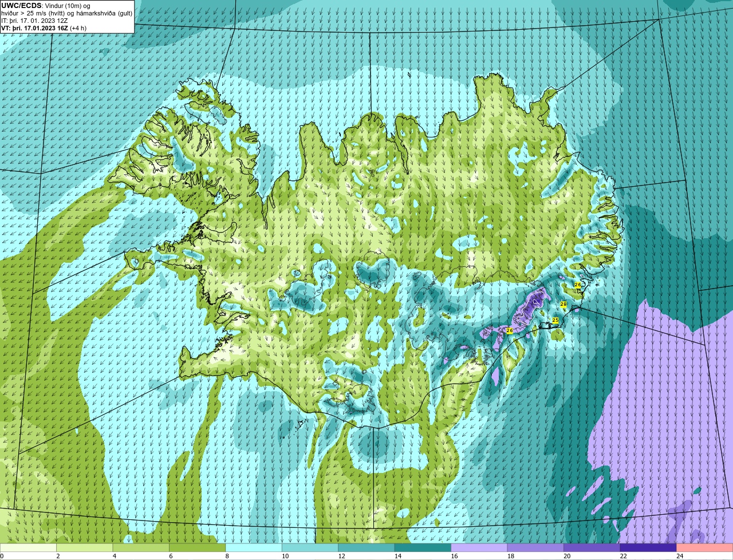The image size is (733, 560).
Task: Pick the light teal 10–12 m/s swatch
Action: click(x=310, y=547)
